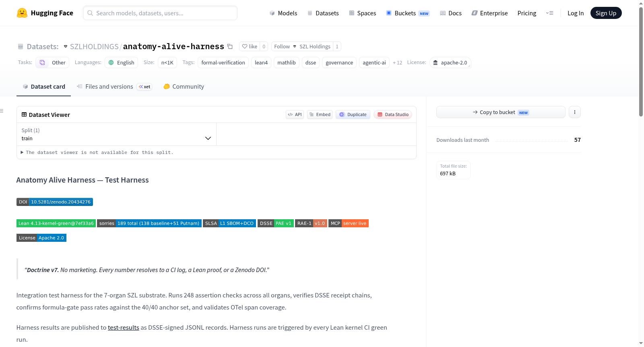
Task: Open Buckets in the top navigation
Action: [408, 13]
